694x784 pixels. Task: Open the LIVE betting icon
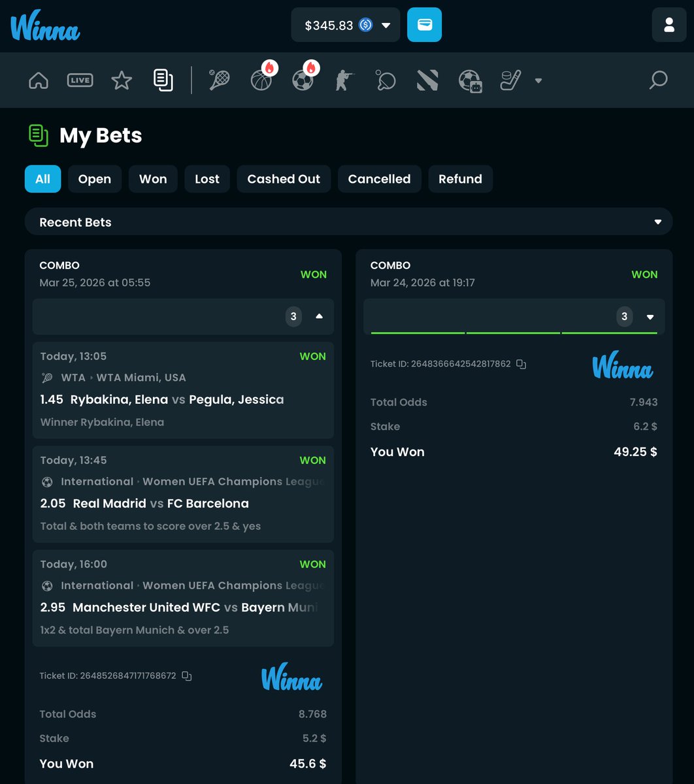pos(80,80)
